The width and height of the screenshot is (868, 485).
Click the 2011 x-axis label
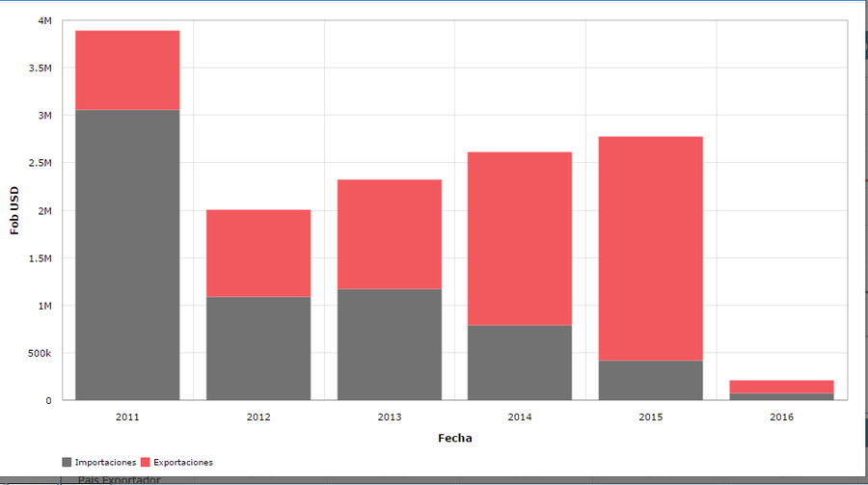click(127, 417)
